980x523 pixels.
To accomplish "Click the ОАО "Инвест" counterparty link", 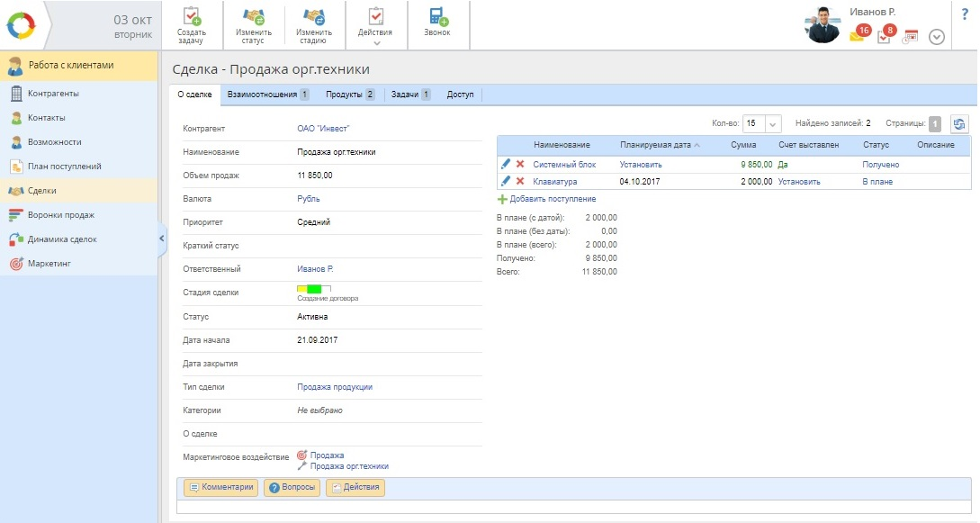I will tap(322, 129).
